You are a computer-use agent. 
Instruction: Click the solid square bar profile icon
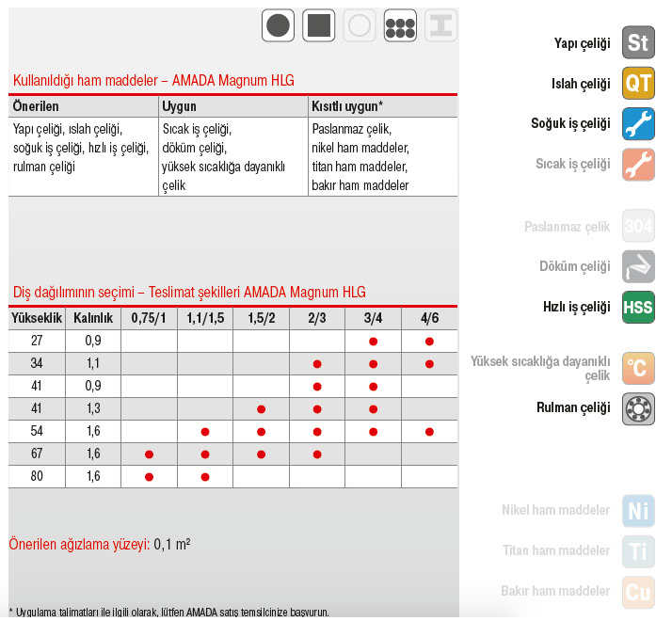pyautogui.click(x=318, y=25)
